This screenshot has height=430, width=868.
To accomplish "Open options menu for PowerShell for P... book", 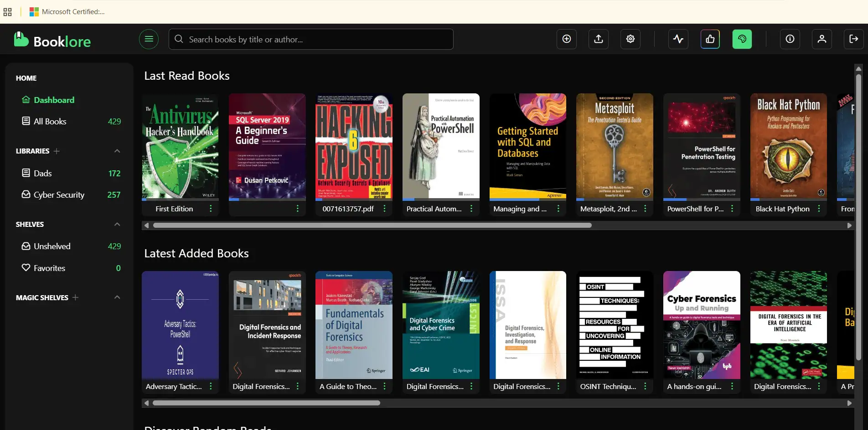I will tap(732, 209).
